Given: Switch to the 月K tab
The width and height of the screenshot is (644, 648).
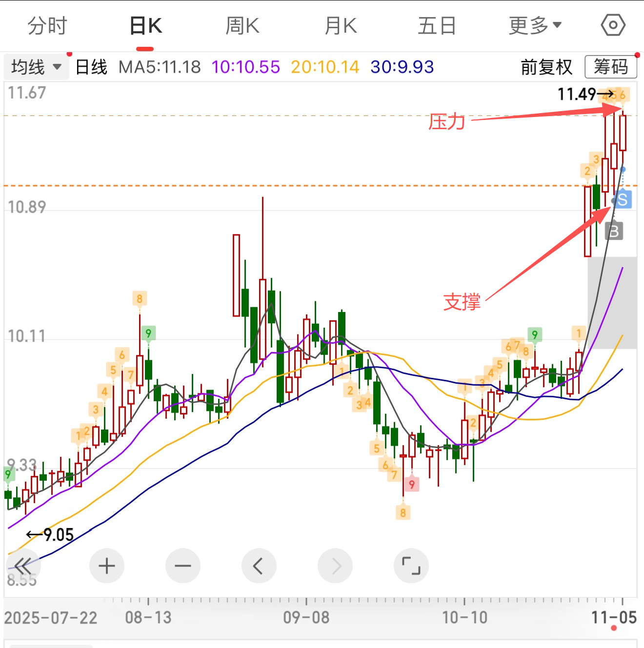Looking at the screenshot, I should pyautogui.click(x=341, y=25).
